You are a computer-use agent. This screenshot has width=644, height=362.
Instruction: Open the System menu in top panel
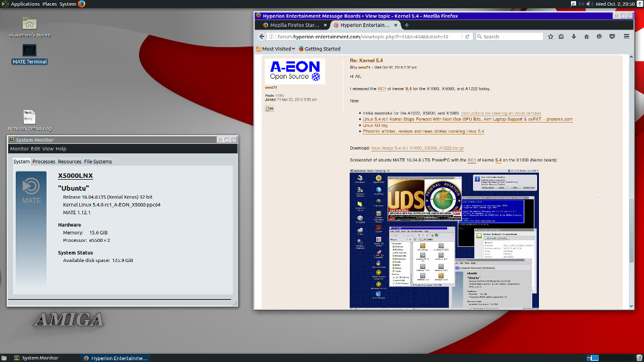pyautogui.click(x=67, y=4)
